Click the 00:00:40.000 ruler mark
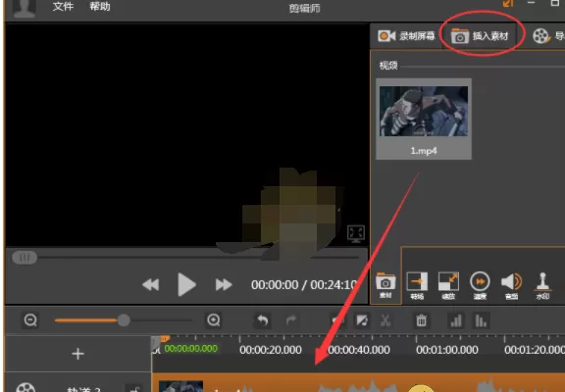 [359, 350]
